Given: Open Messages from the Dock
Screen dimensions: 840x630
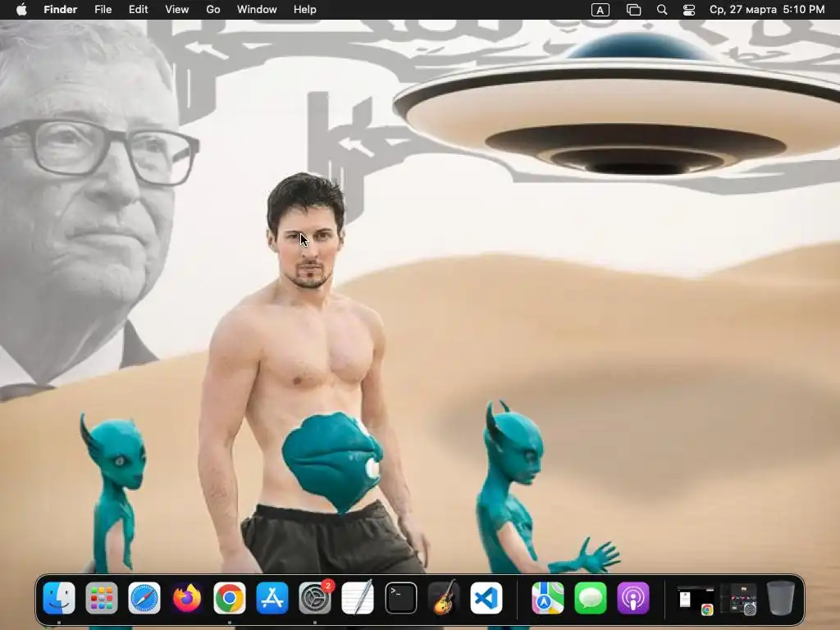Looking at the screenshot, I should (x=591, y=598).
